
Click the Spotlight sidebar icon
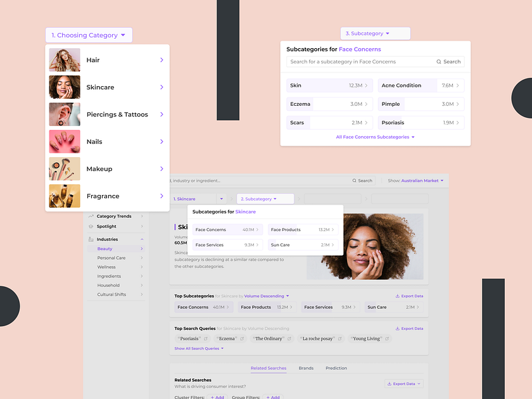pos(91,226)
